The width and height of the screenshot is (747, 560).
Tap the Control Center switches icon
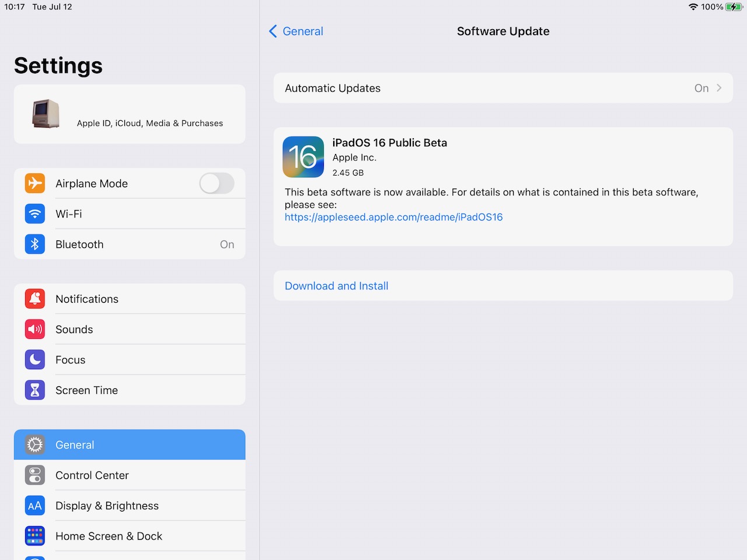click(35, 475)
